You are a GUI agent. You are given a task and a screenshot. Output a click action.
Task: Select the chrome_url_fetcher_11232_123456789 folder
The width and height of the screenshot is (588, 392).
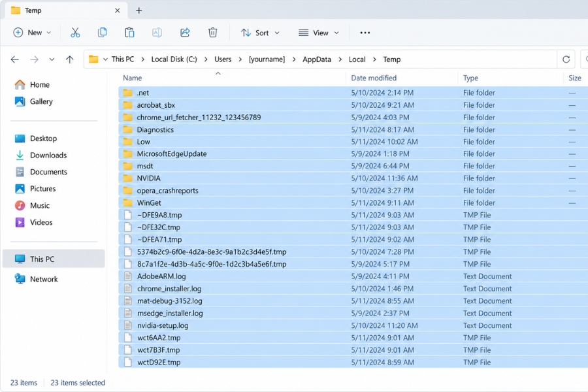click(x=353, y=118)
